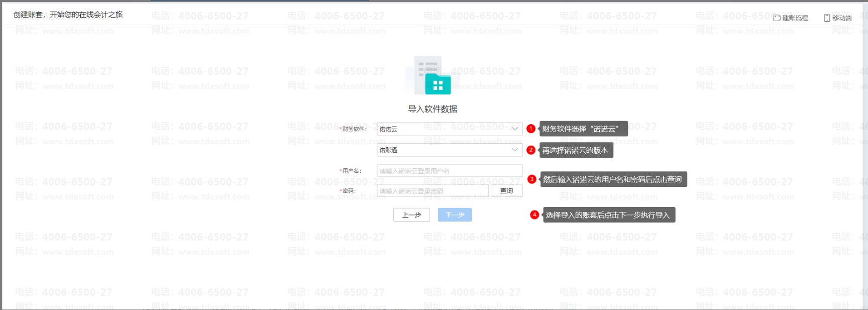Focus the 密码 password field

432,191
